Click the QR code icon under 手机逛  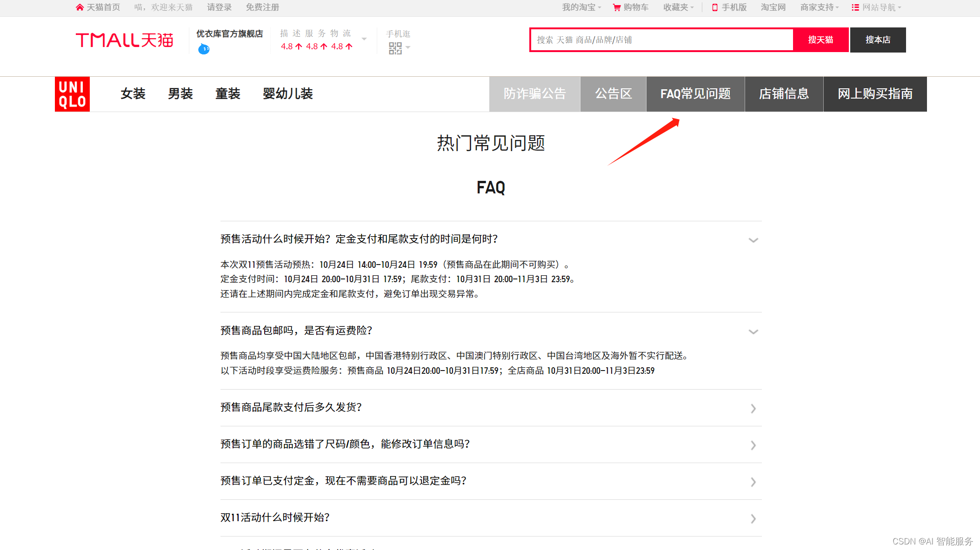click(395, 48)
